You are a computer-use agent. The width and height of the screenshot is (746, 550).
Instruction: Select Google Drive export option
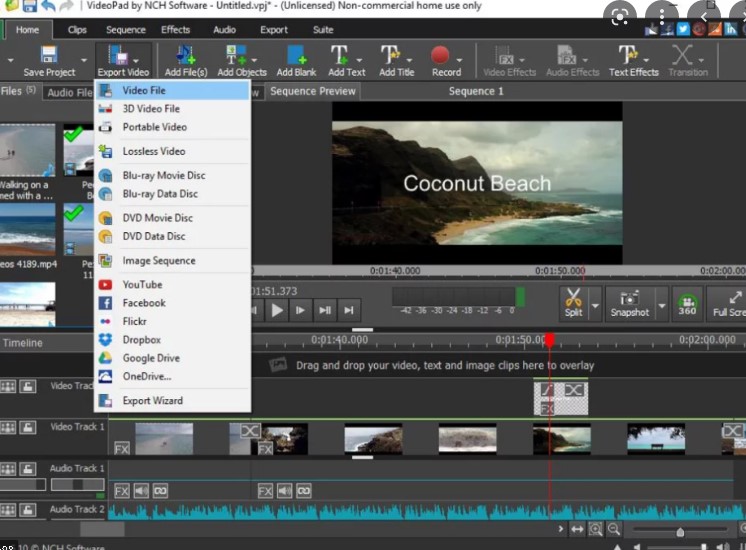coord(173,358)
